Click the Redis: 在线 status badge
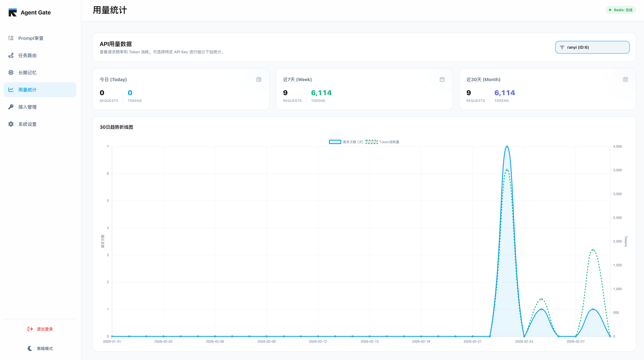The height and width of the screenshot is (360, 644). coord(621,10)
